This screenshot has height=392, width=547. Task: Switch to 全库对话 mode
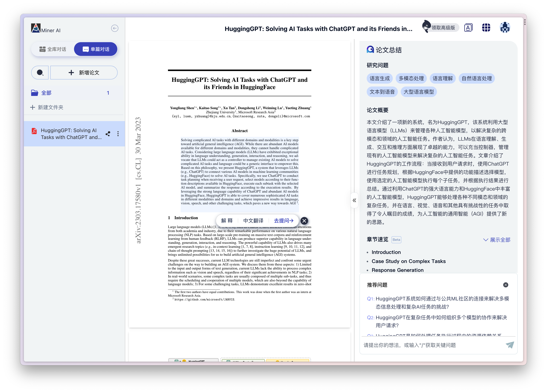(53, 49)
